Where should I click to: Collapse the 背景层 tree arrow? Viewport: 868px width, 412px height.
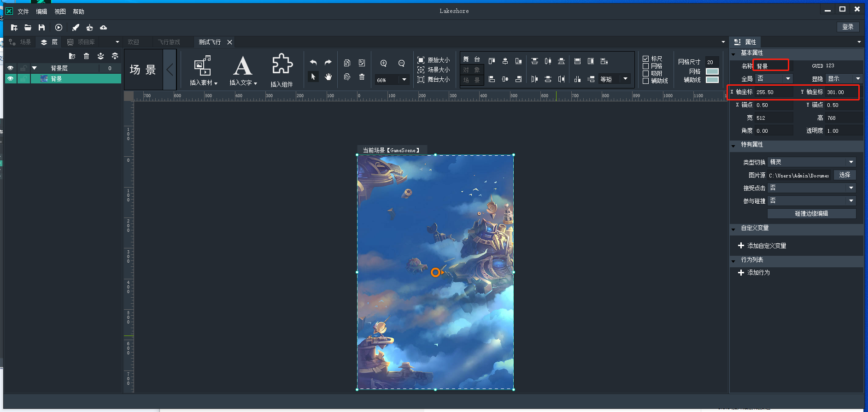pos(34,68)
